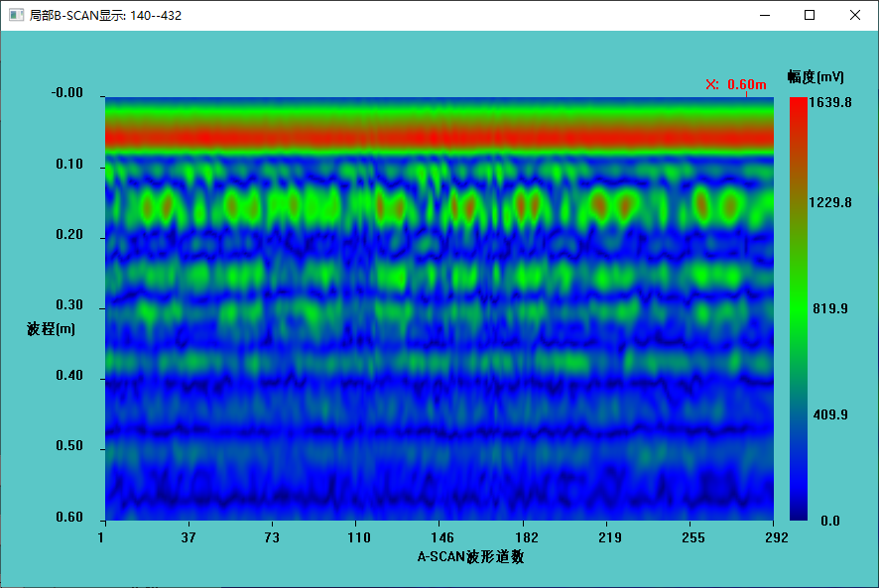
Task: Maximize the B-SCAN display window
Action: (810, 16)
